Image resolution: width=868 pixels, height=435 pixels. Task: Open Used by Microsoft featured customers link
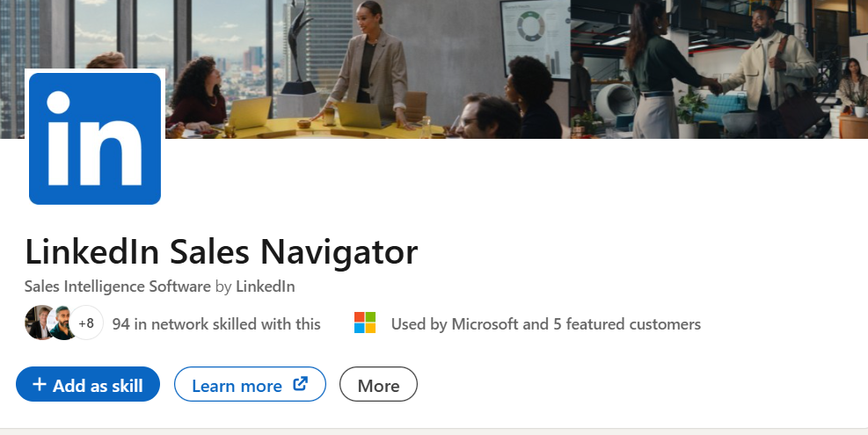[x=546, y=323]
